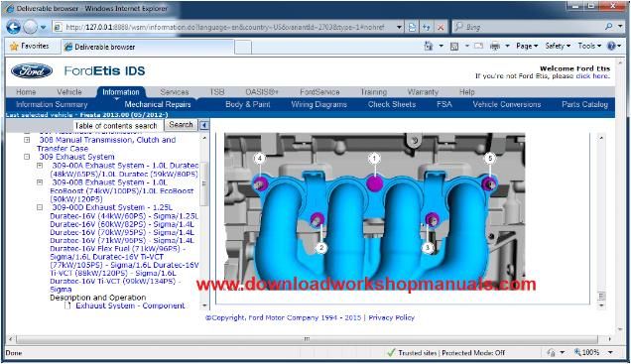Viewport: 631px width, 364px height.
Task: Open Vehicle Conversions submenu
Action: point(507,104)
